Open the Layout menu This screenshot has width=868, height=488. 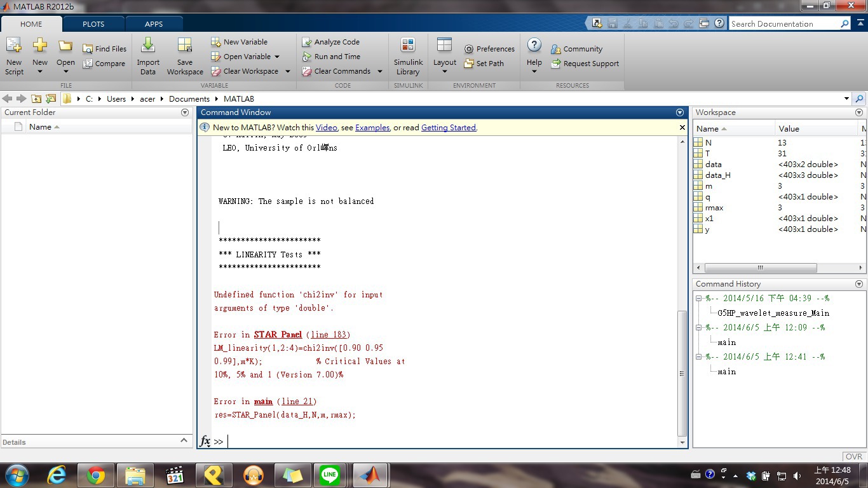pyautogui.click(x=445, y=56)
